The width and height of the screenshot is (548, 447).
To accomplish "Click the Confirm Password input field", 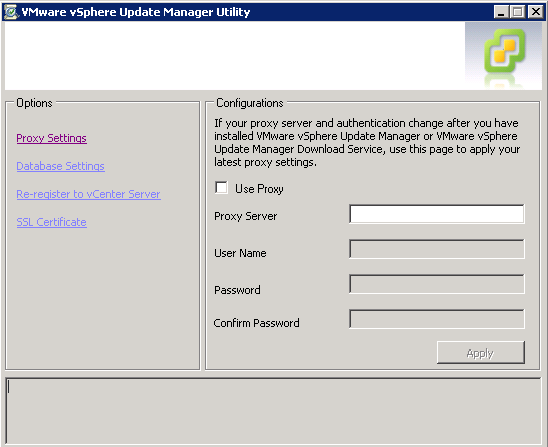I will 437,319.
